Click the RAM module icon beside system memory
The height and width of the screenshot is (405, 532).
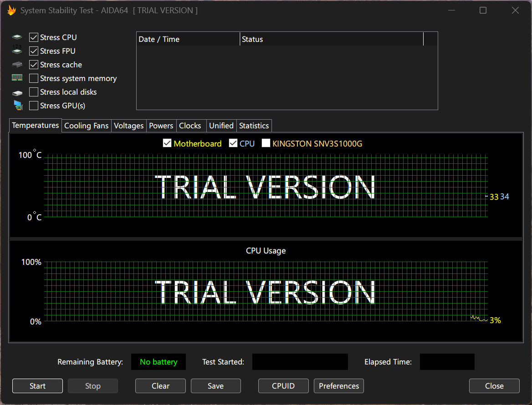coord(17,78)
